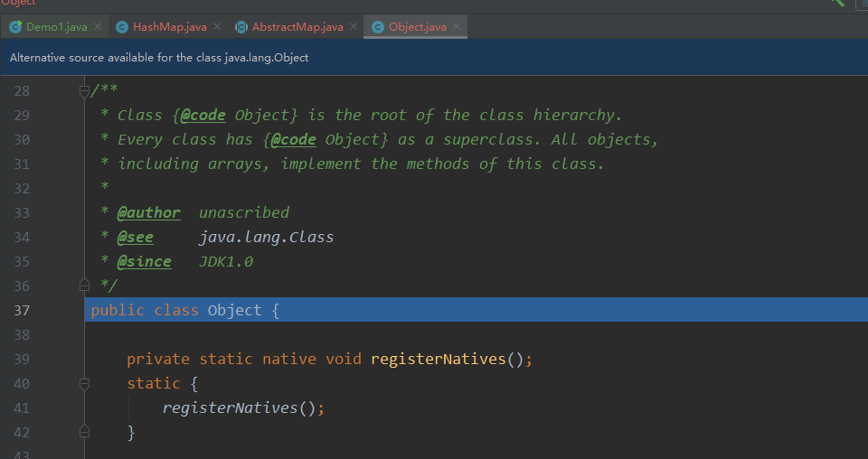Image resolution: width=868 pixels, height=459 pixels.
Task: Click line number 37 in the gutter
Action: pyautogui.click(x=22, y=310)
